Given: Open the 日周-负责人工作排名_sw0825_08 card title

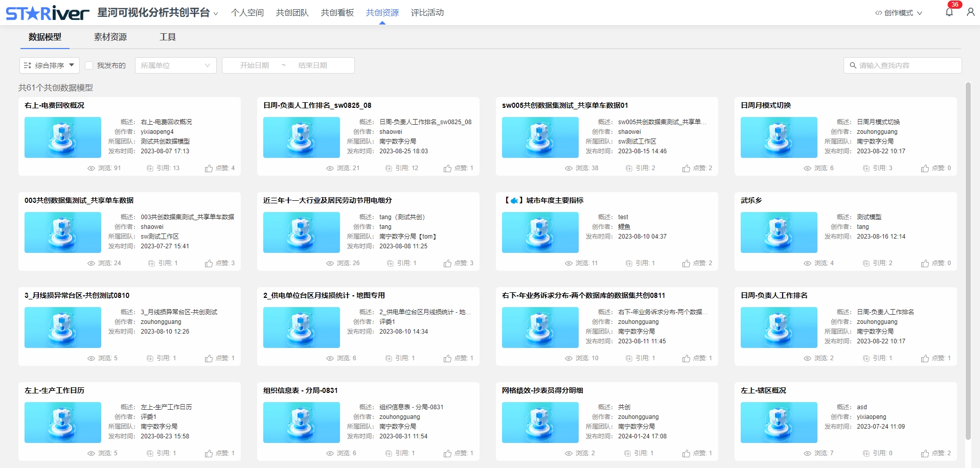Looking at the screenshot, I should [x=317, y=105].
